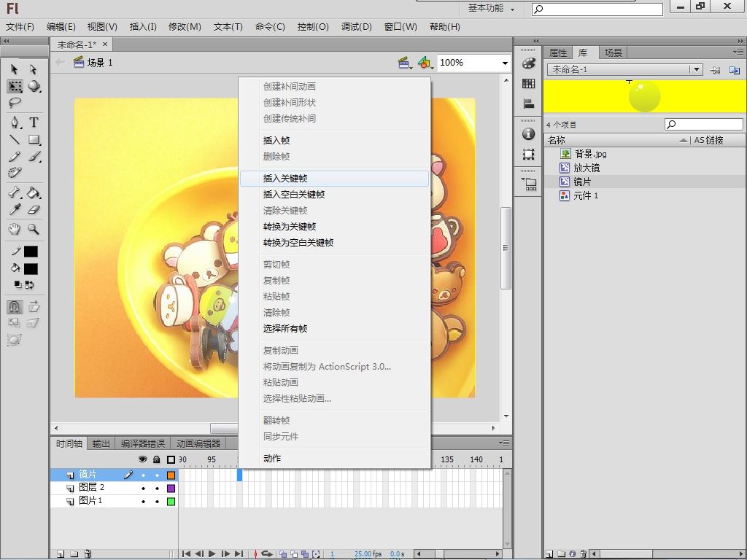Select the Eyedropper tool
This screenshot has height=560, width=747.
[x=15, y=209]
